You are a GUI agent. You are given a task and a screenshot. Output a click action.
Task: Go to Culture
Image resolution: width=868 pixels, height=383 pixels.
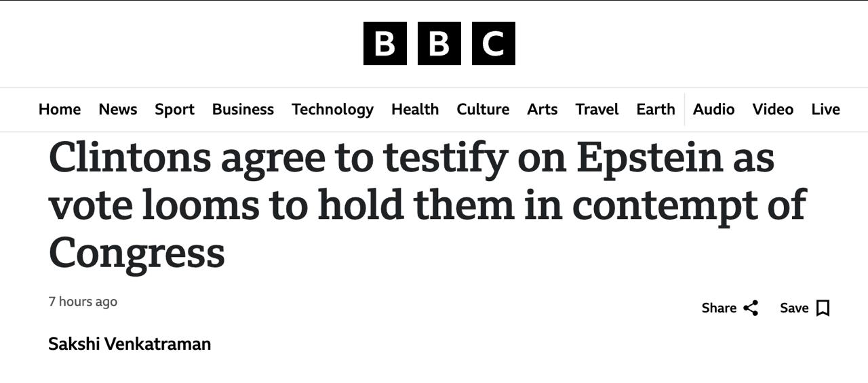point(483,109)
